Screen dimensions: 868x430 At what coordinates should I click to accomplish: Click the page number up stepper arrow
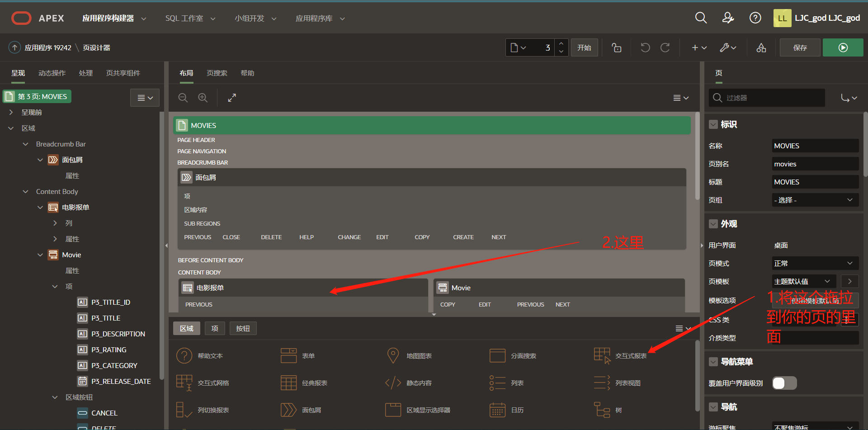coord(561,43)
